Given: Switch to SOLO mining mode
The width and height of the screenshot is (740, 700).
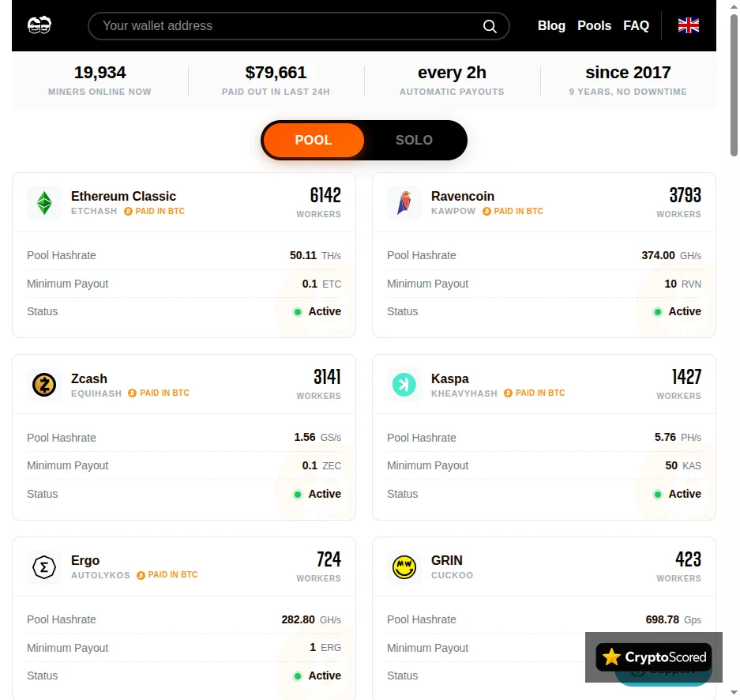Looking at the screenshot, I should 414,140.
